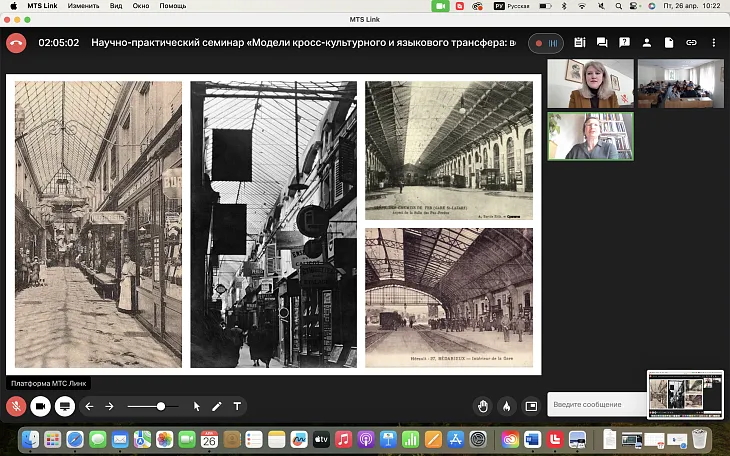Open the participants list icon
This screenshot has height=456, width=730.
point(647,43)
